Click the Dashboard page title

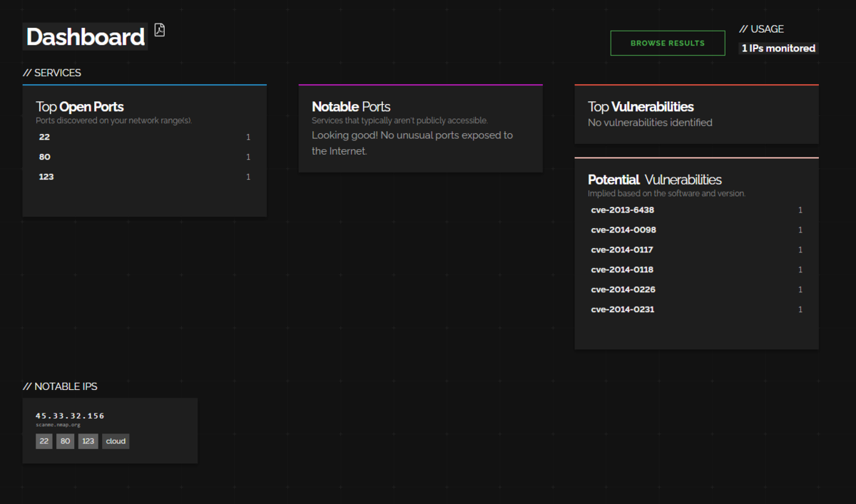[86, 37]
